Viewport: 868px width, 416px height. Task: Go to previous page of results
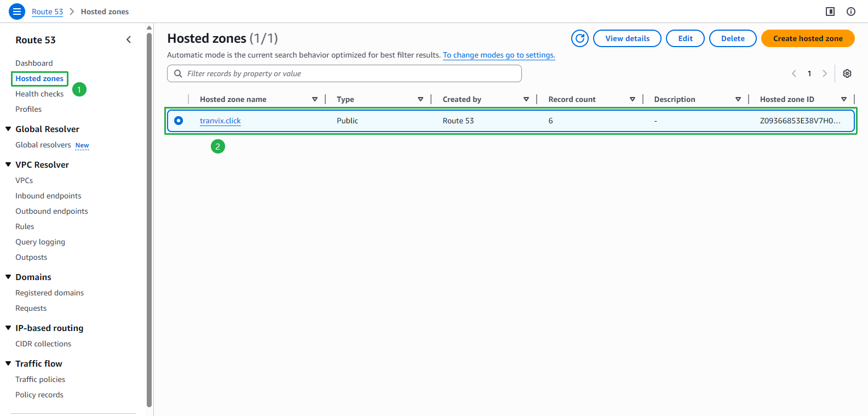794,73
